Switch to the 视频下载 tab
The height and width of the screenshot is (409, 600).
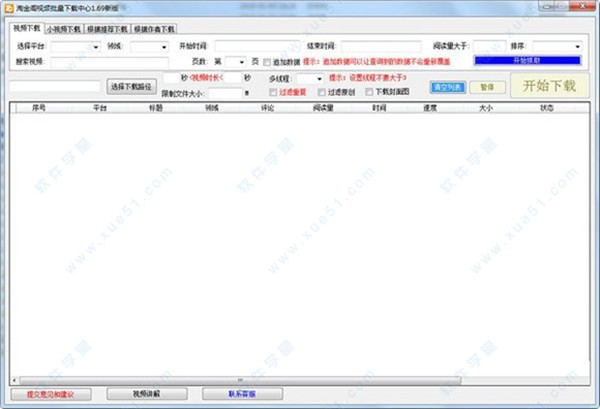pos(26,28)
